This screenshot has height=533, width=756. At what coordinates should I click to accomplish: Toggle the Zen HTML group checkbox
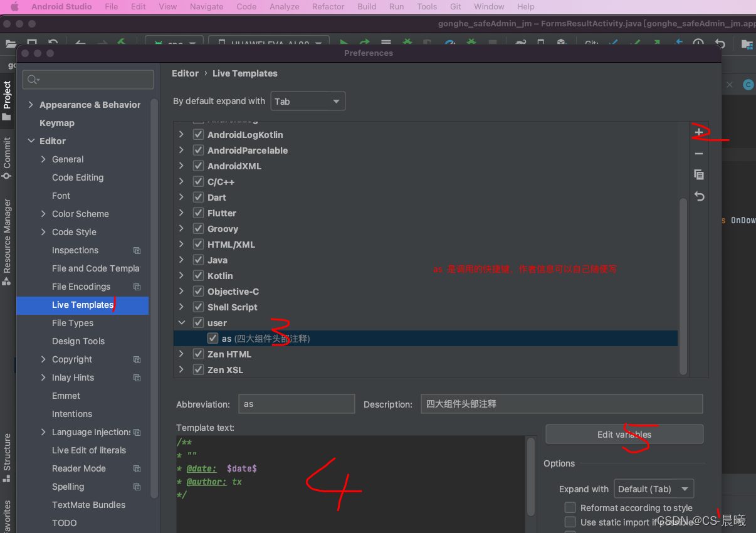198,354
